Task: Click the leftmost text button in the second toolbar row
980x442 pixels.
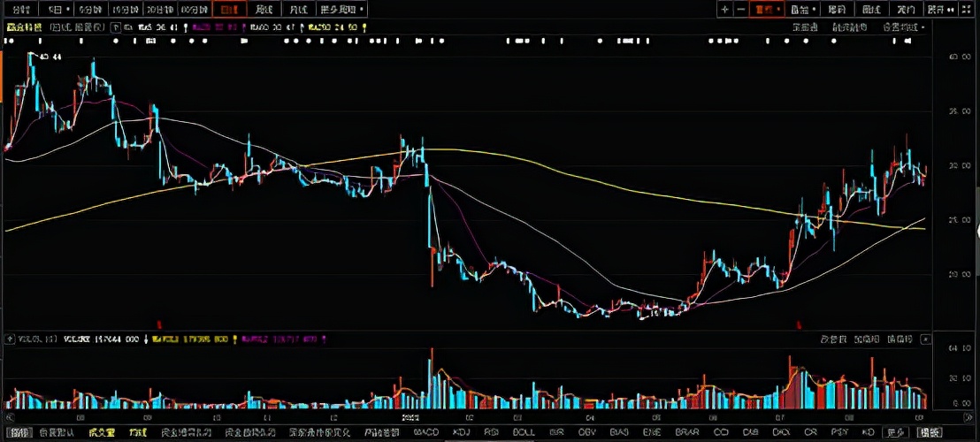Action: (x=804, y=27)
